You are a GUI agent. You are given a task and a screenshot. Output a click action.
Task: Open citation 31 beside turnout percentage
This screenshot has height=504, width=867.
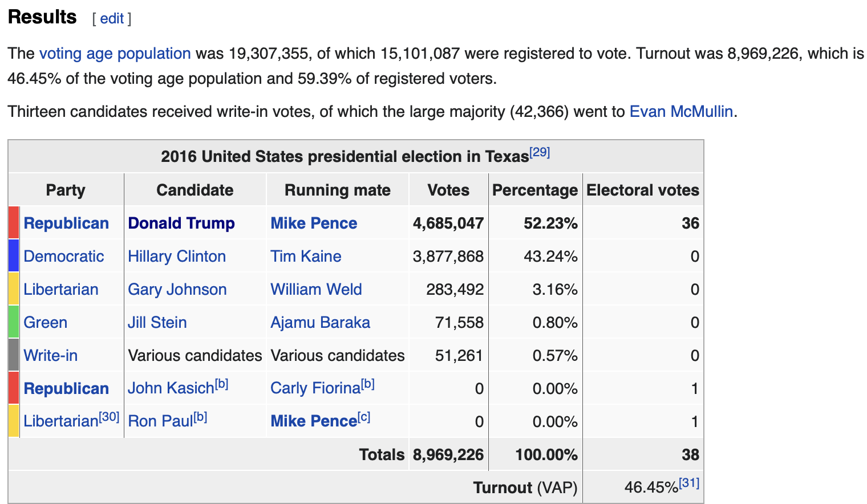point(689,483)
